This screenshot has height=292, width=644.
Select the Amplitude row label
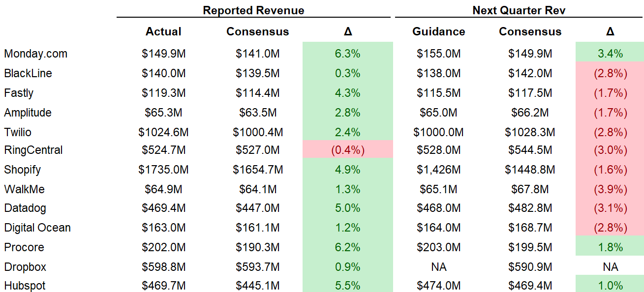[x=28, y=113]
